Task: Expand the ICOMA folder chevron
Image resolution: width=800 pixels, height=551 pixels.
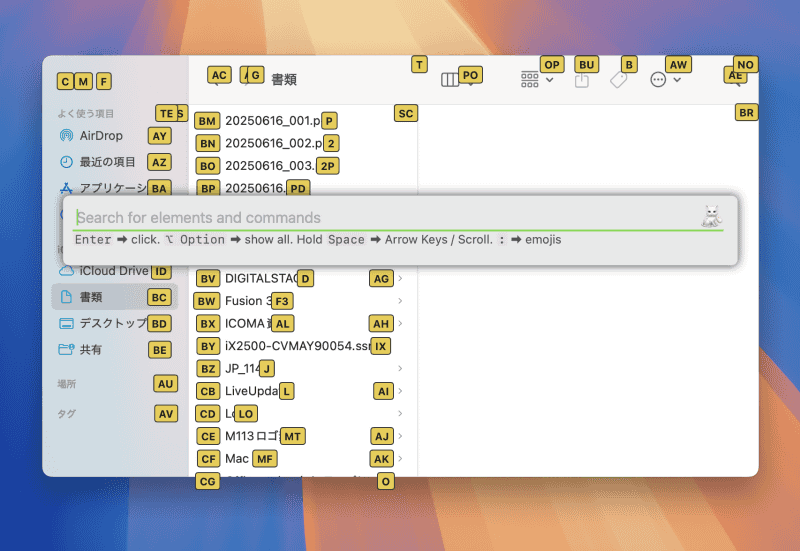Action: coord(401,323)
